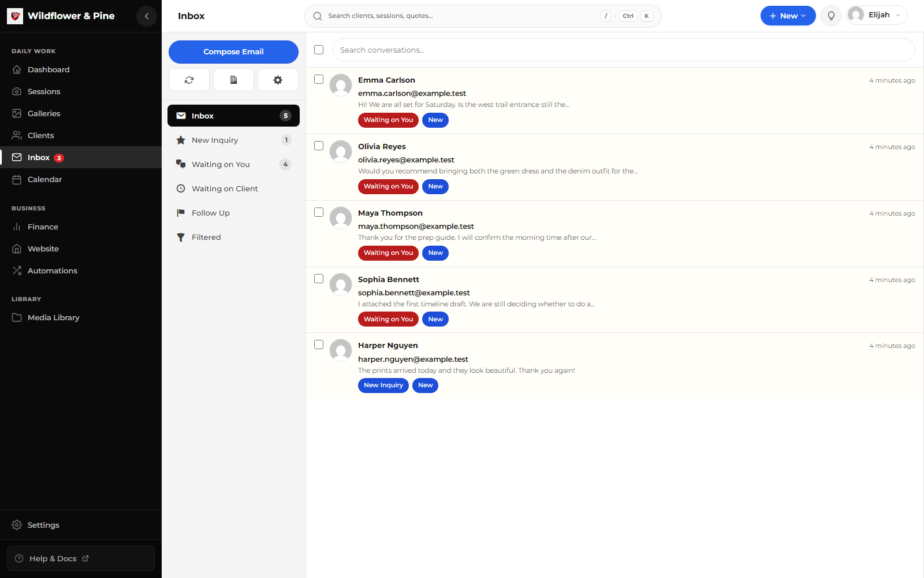Image resolution: width=924 pixels, height=578 pixels.
Task: Click the Media Library folder icon
Action: click(17, 317)
